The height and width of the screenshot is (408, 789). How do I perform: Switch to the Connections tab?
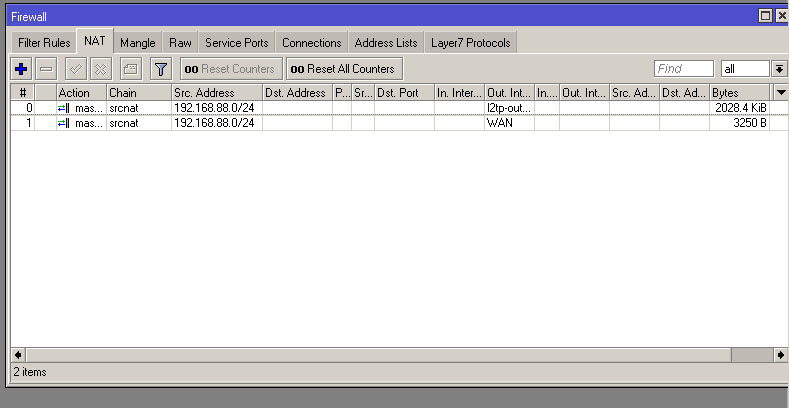coord(311,43)
